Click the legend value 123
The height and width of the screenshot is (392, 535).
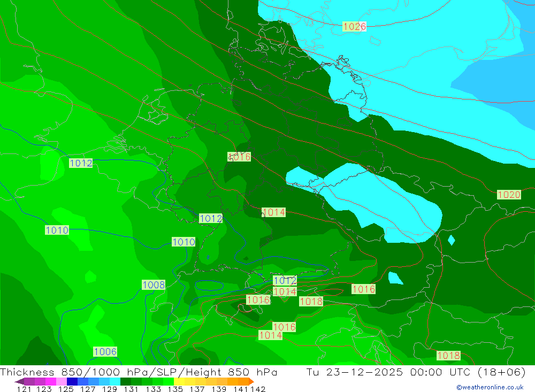point(44,389)
